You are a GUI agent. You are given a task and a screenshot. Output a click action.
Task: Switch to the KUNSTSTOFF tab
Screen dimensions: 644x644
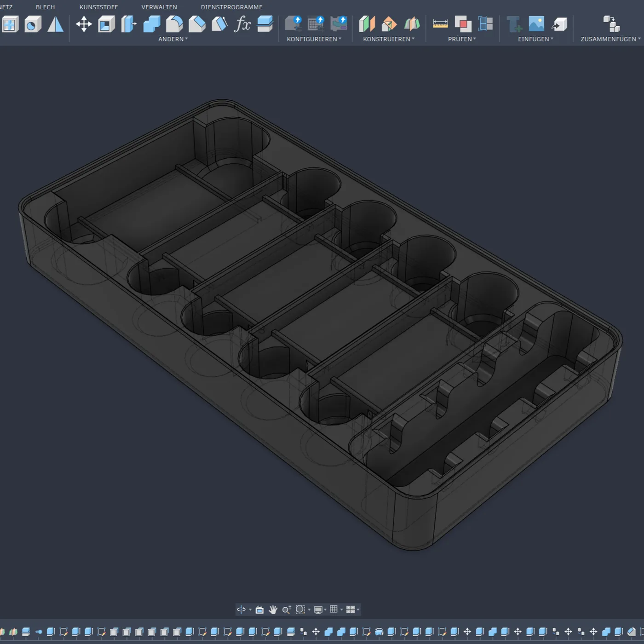98,7
